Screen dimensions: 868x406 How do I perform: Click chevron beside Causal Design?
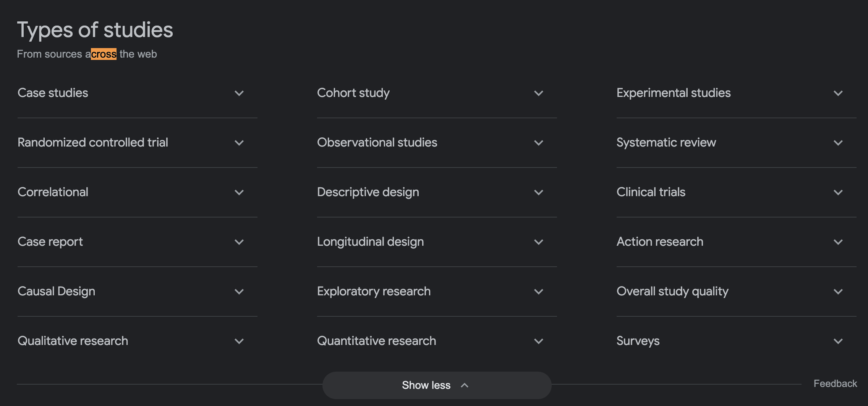pyautogui.click(x=239, y=292)
